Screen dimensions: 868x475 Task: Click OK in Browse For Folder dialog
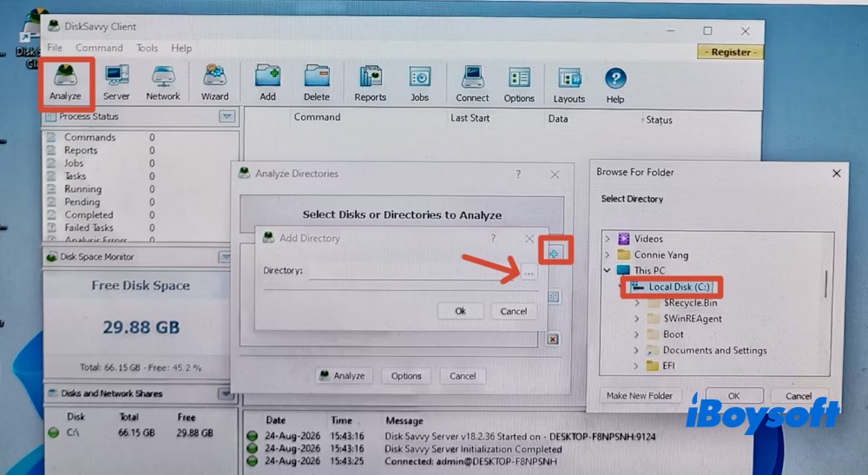click(x=733, y=396)
